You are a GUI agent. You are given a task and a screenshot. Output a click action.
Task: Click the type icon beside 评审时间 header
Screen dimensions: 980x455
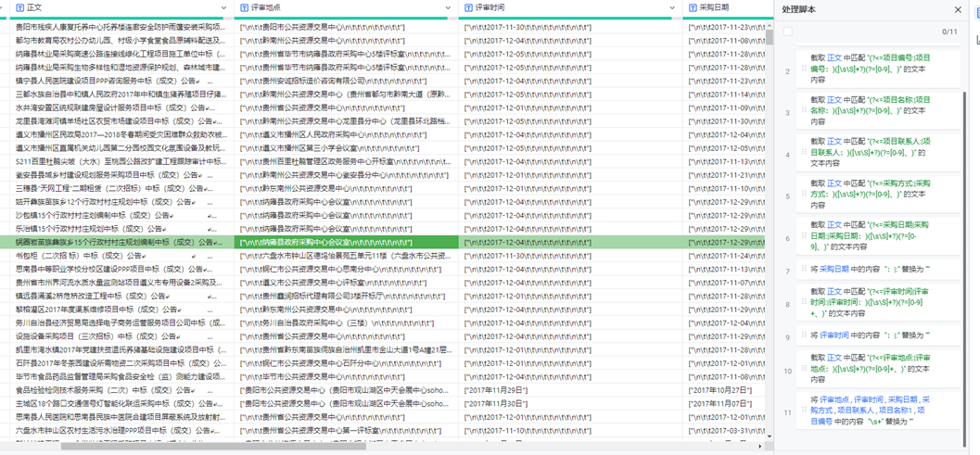(468, 7)
